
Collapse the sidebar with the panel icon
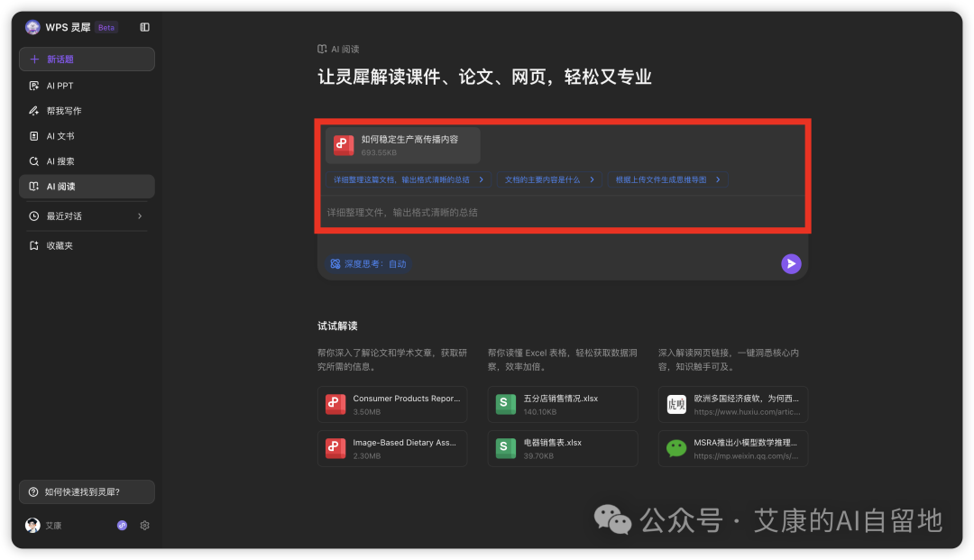tap(144, 27)
